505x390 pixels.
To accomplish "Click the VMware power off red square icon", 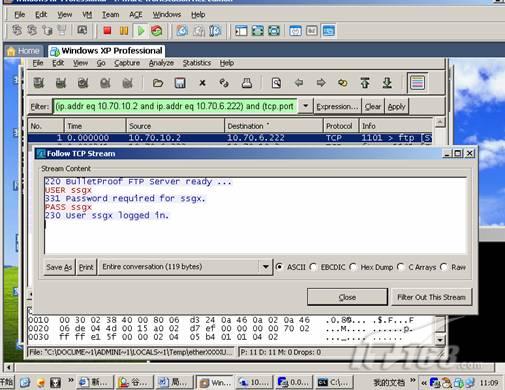I will 107,31.
